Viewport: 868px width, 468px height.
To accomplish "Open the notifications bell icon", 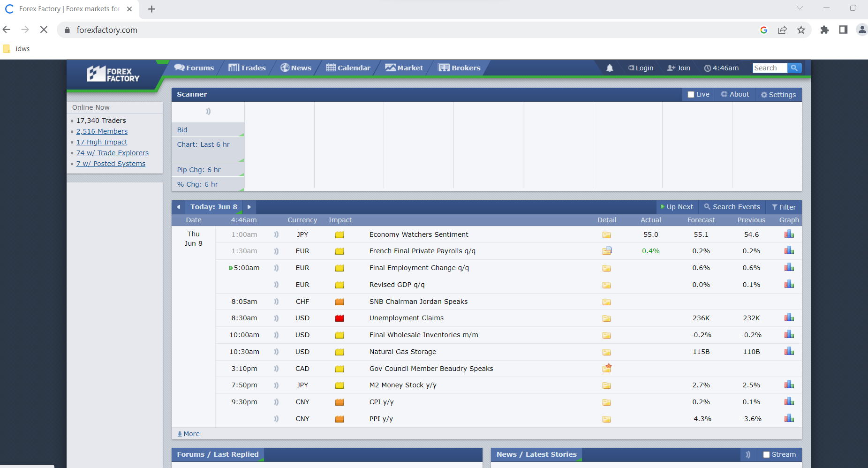I will (x=610, y=68).
